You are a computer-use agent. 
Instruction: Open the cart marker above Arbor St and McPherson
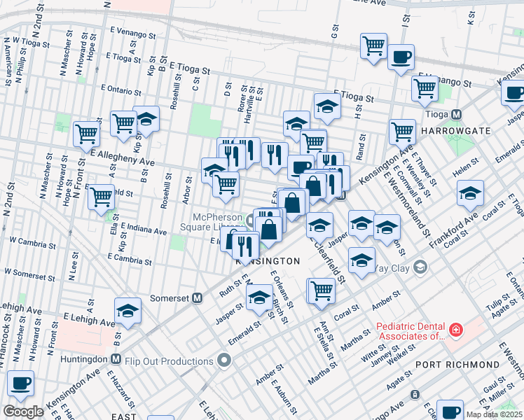click(x=226, y=188)
